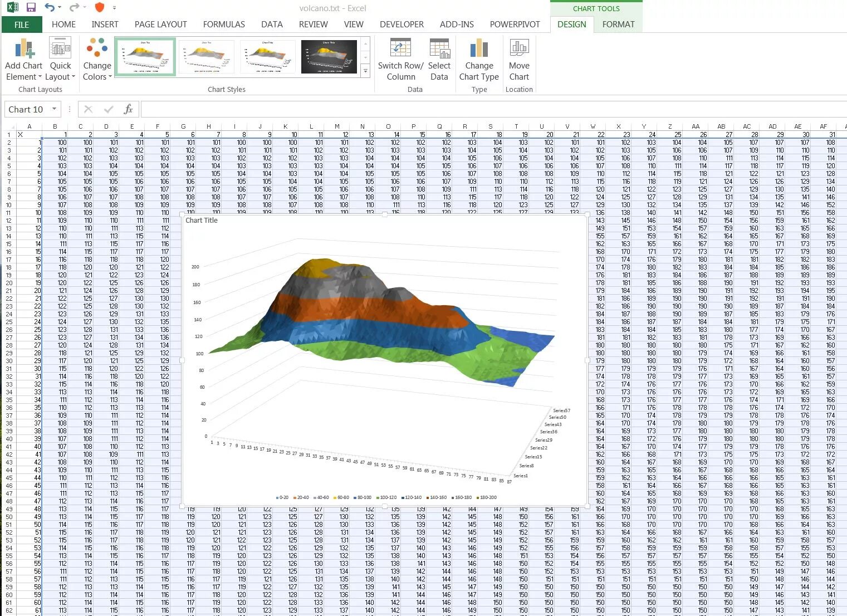The height and width of the screenshot is (616, 847).
Task: Select the dark-background chart style thumbnail
Action: pyautogui.click(x=329, y=57)
